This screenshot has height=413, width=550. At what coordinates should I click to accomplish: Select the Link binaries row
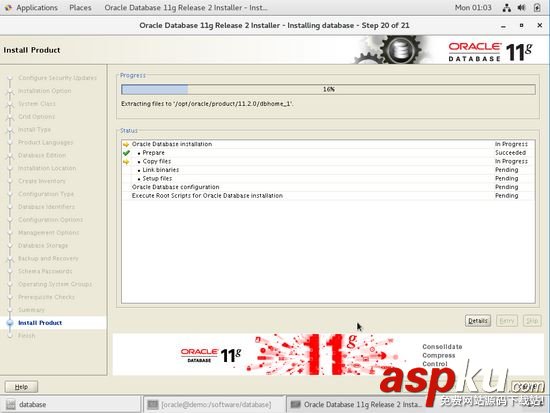tap(328, 170)
